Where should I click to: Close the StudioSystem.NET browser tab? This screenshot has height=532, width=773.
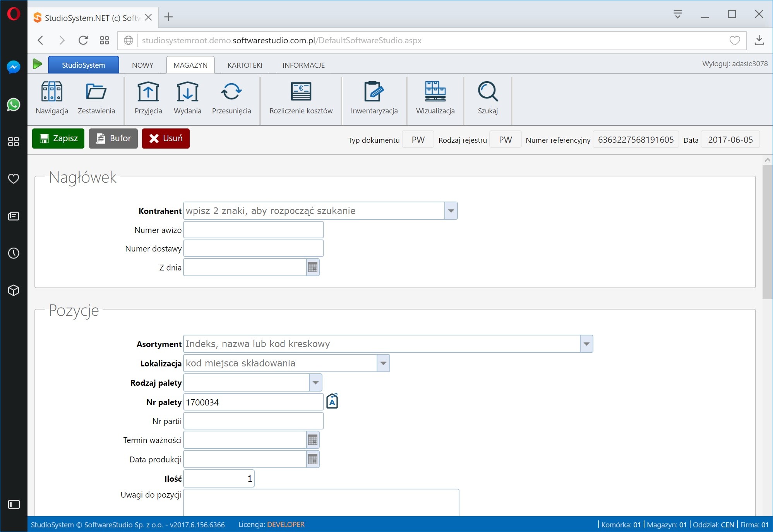148,17
